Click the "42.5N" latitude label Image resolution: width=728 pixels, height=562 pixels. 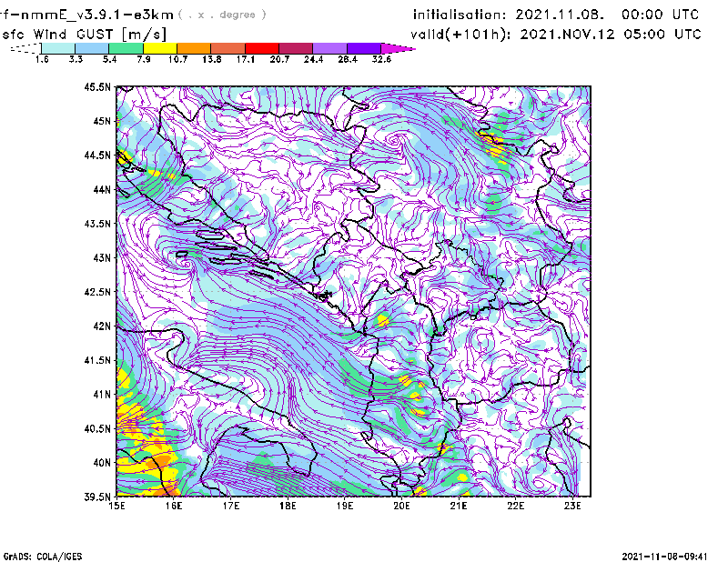point(97,292)
